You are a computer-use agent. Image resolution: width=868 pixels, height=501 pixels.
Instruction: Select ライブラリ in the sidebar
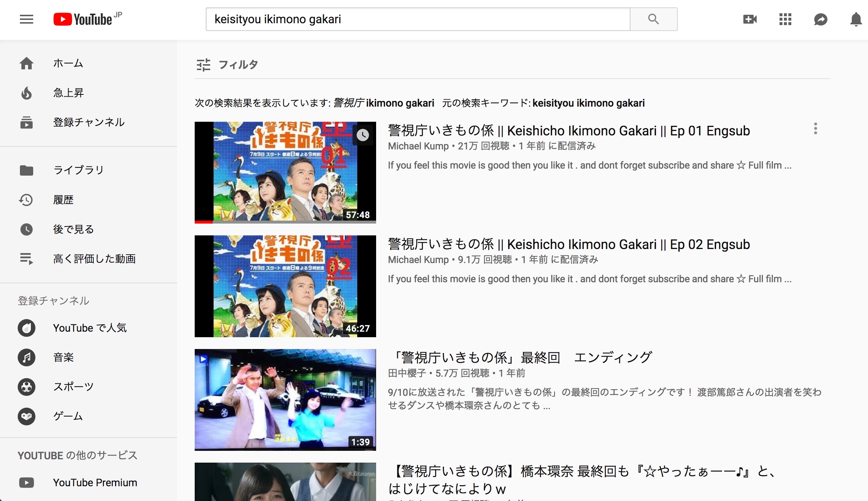pyautogui.click(x=88, y=170)
